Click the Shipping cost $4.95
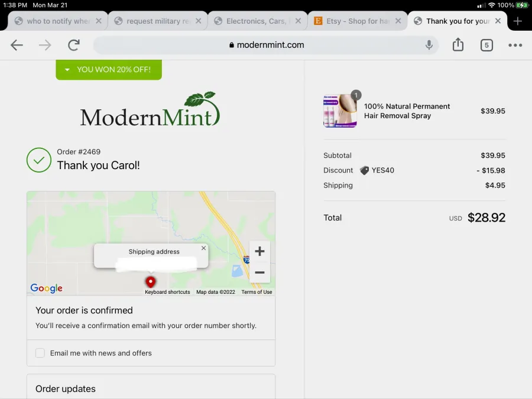532x399 pixels. [495, 185]
